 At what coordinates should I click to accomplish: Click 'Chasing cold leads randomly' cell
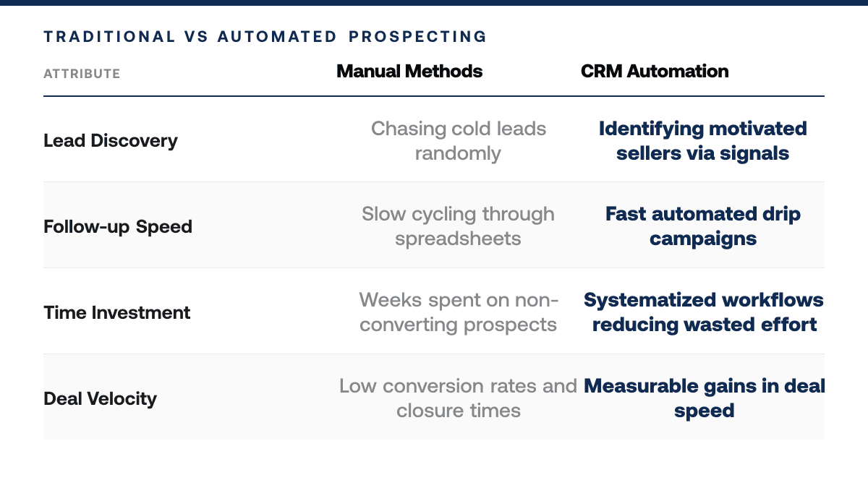pos(458,140)
